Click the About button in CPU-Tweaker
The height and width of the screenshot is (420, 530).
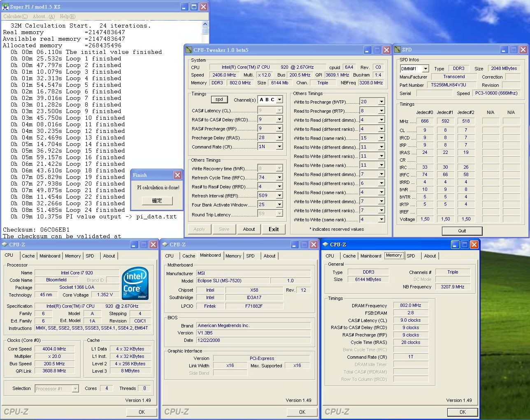(249, 229)
